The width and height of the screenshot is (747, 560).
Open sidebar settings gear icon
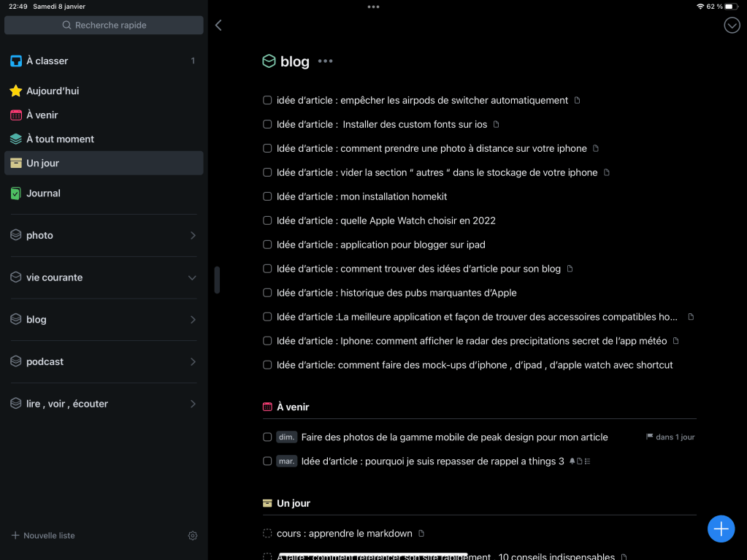click(193, 536)
